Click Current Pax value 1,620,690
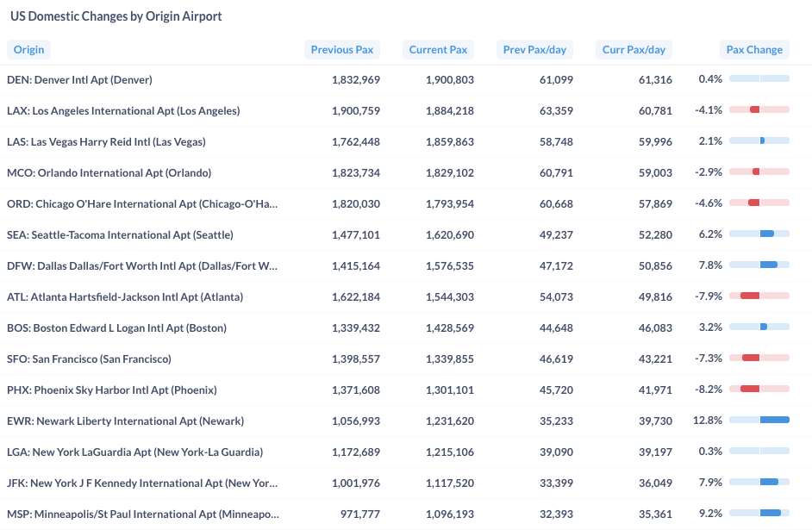This screenshot has width=812, height=530. click(449, 235)
